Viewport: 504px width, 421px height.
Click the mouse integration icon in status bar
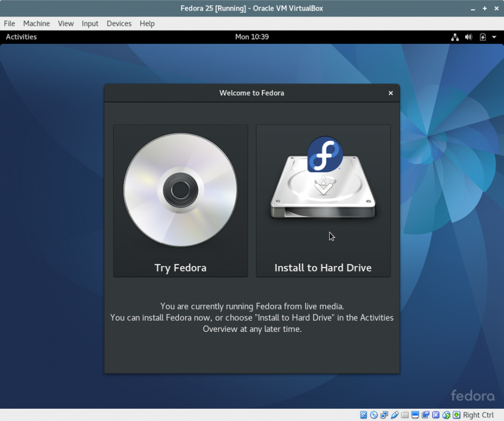coord(446,415)
